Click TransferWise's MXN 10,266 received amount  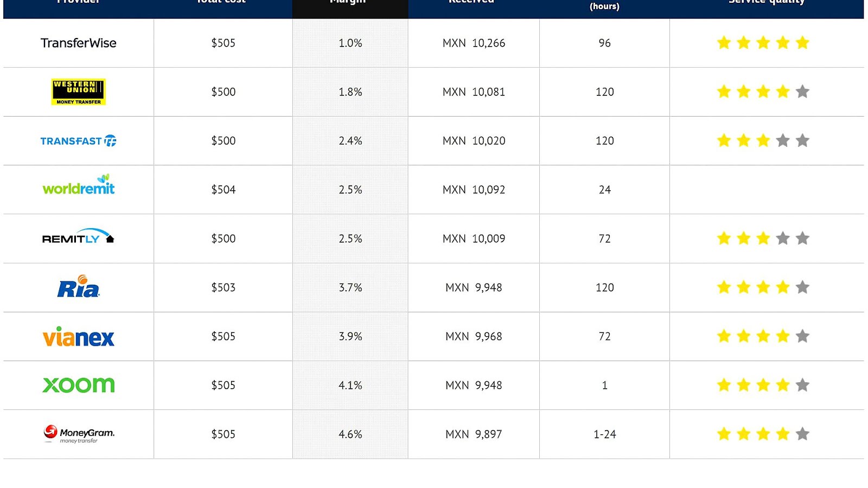pos(474,43)
